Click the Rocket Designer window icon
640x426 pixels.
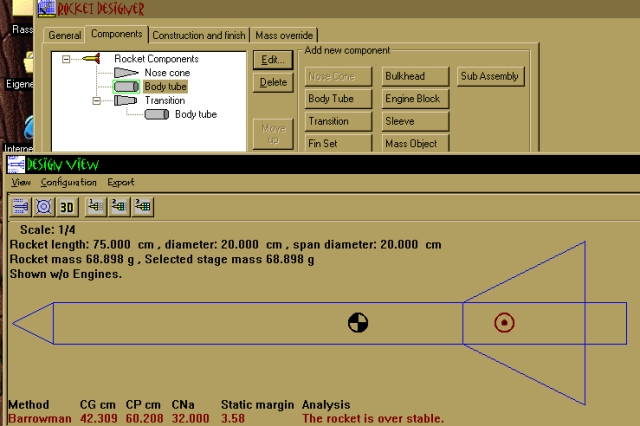pyautogui.click(x=46, y=9)
